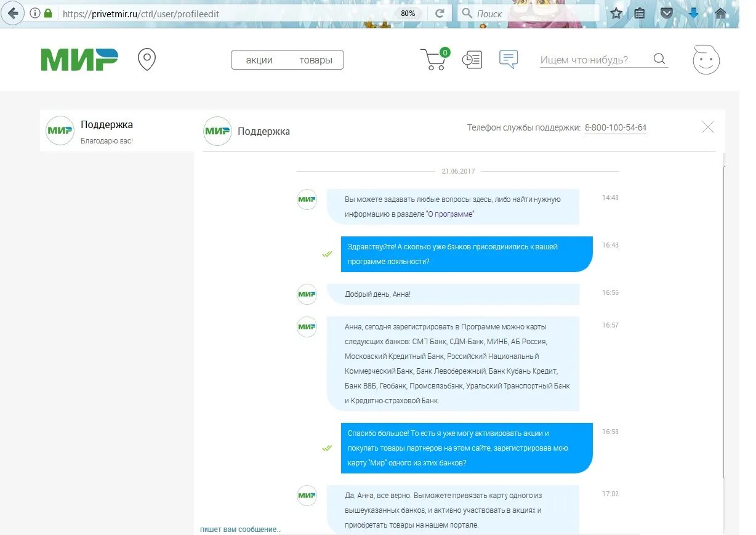
Task: Click the timestamp 16:57
Action: 610,325
